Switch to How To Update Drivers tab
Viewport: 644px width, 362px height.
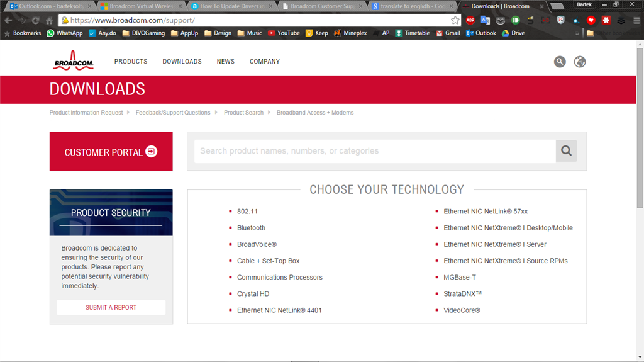pos(232,6)
